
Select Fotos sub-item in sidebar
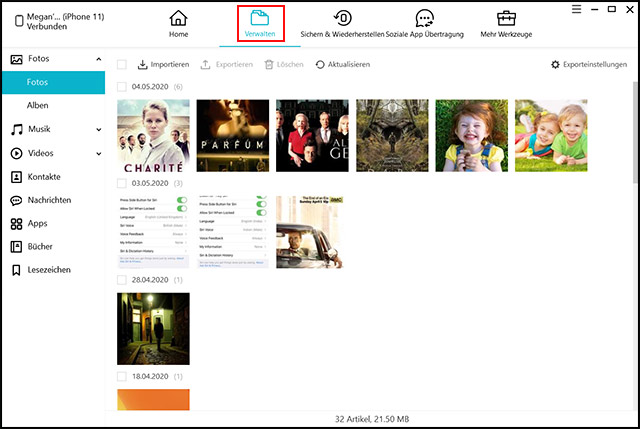(53, 82)
